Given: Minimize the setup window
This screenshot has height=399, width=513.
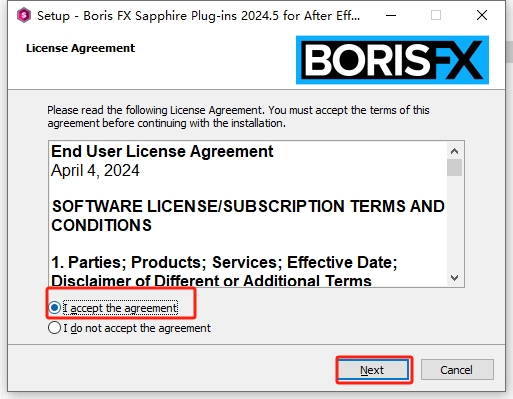Looking at the screenshot, I should coord(391,15).
